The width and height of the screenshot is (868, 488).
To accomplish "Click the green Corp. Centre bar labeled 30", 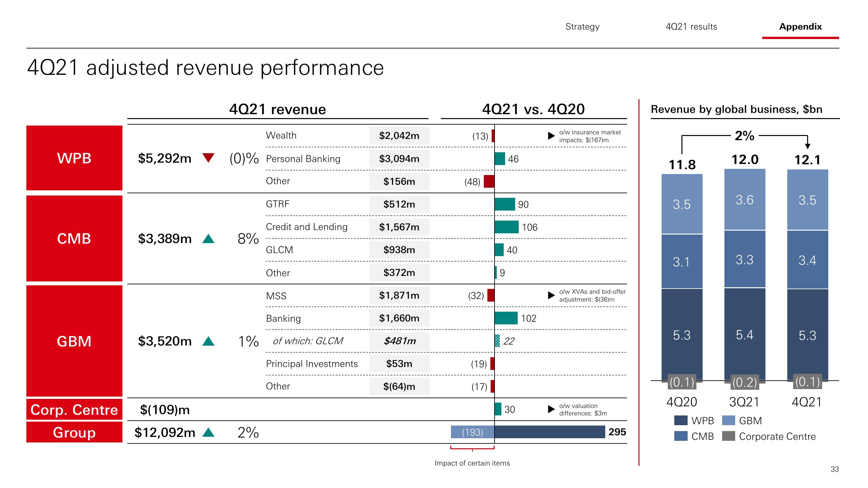I will (498, 409).
